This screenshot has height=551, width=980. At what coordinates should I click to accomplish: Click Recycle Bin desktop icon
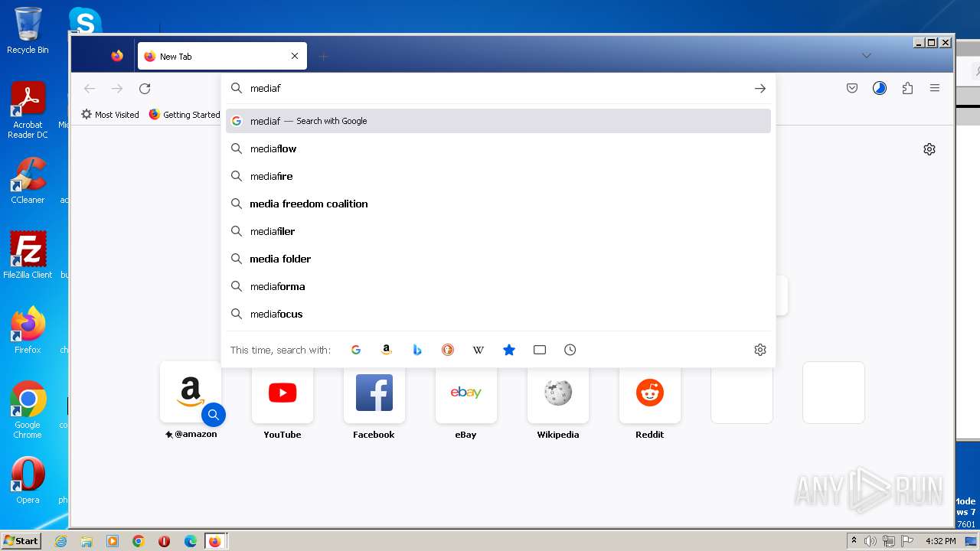tap(28, 31)
